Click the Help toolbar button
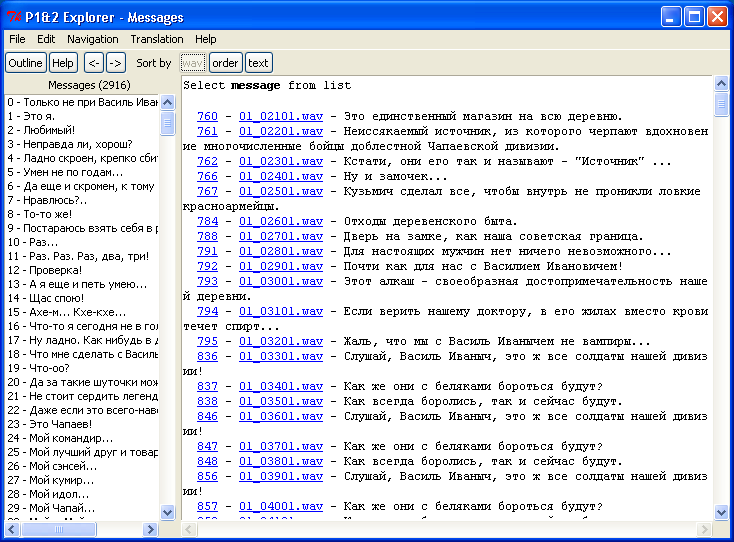 (63, 63)
